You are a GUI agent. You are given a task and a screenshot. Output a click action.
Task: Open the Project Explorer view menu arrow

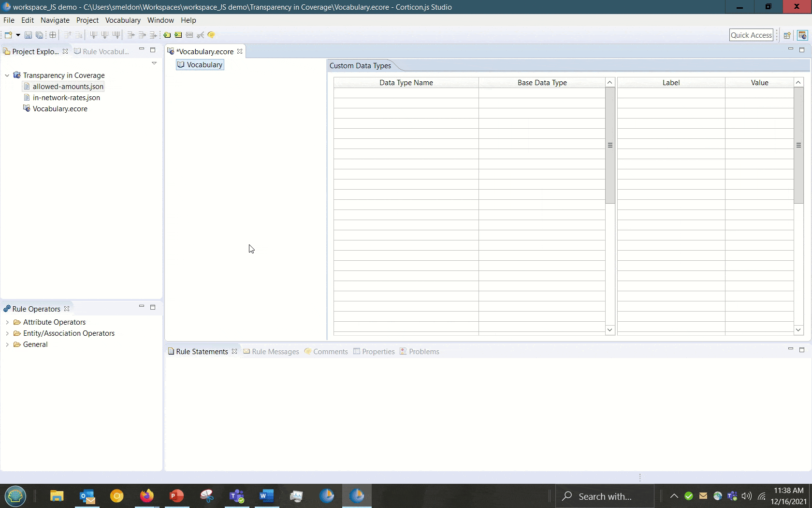pyautogui.click(x=154, y=63)
